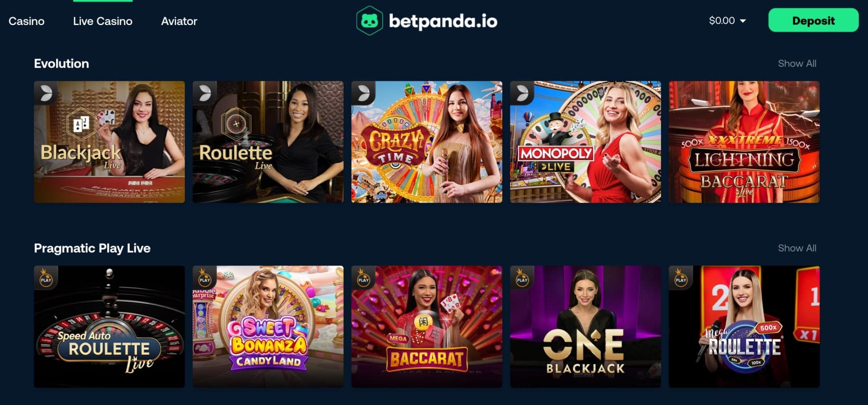Click Pragmatic Play badge on Mega Baccarat
This screenshot has width=868, height=405.
(364, 278)
